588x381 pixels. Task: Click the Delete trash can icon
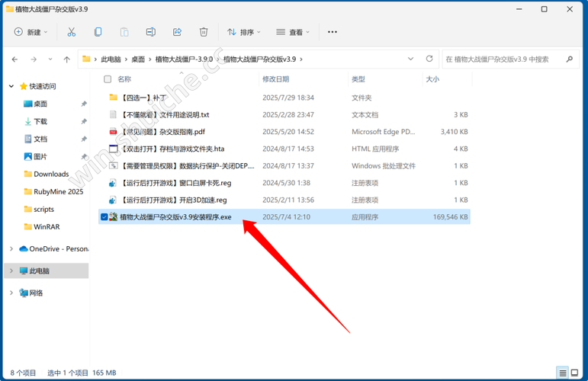pos(204,32)
